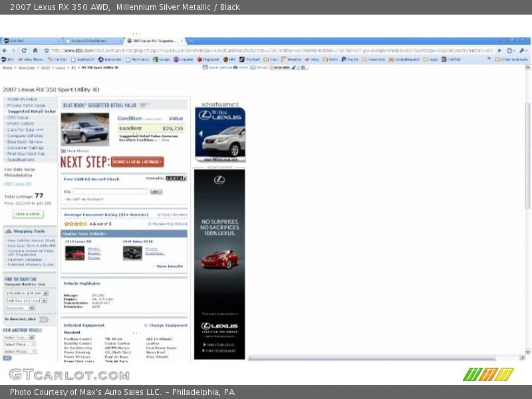The height and width of the screenshot is (399, 532).
Task: Open the CPO Value sidebar link
Action: point(18,118)
